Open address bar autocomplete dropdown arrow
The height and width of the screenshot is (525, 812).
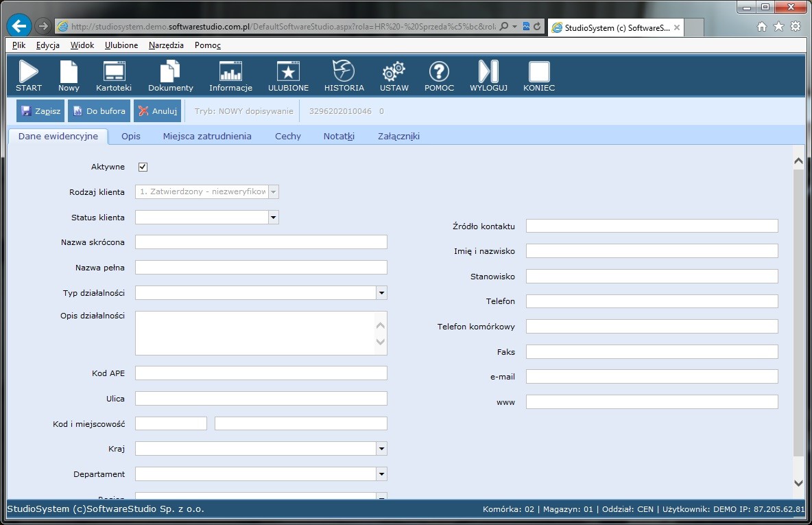[x=515, y=26]
